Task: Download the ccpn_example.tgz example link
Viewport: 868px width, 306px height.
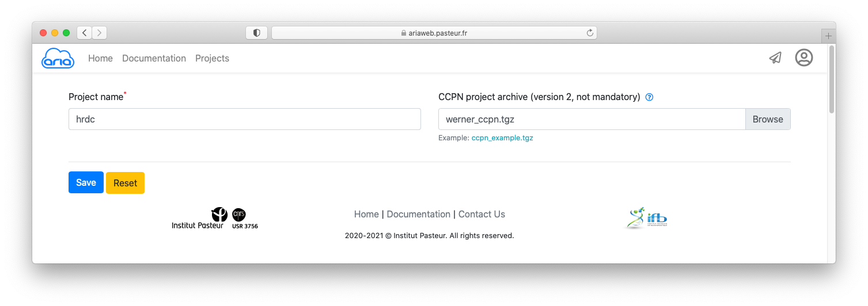Action: tap(502, 138)
